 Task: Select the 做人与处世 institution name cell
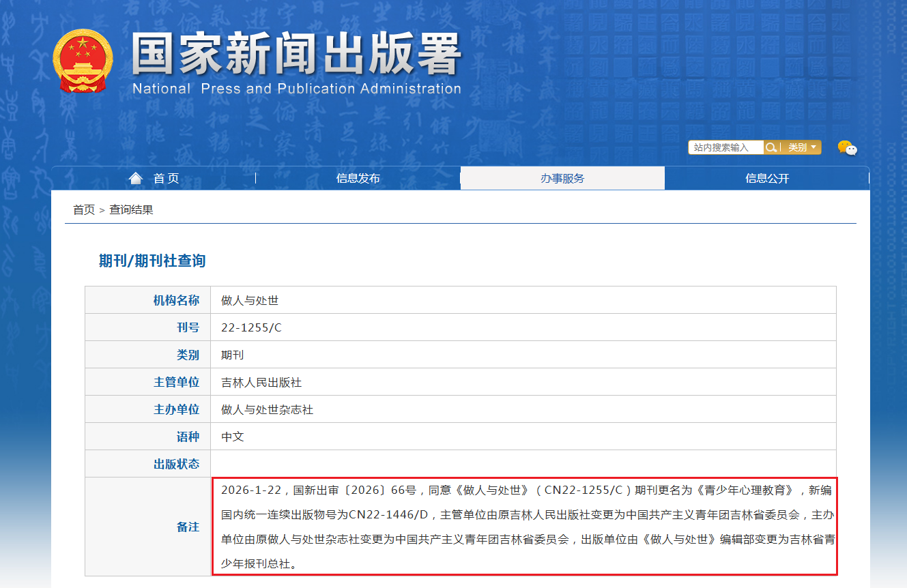[250, 300]
